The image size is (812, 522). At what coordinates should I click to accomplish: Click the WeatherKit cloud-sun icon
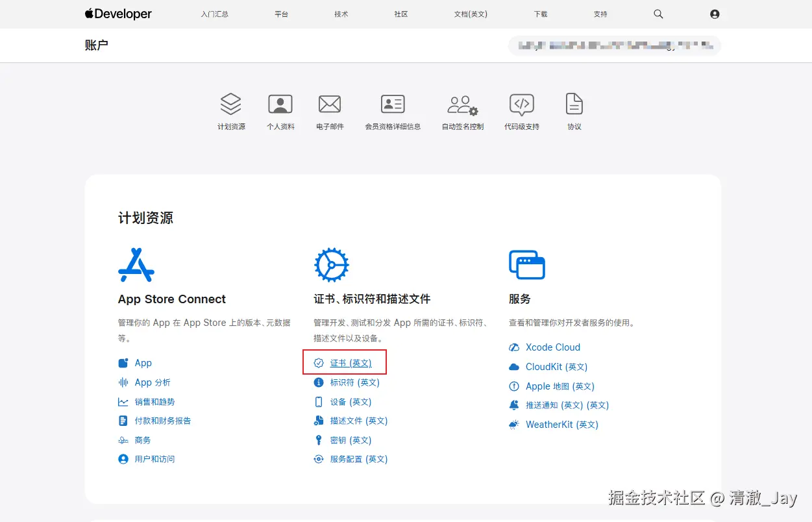[x=514, y=425]
